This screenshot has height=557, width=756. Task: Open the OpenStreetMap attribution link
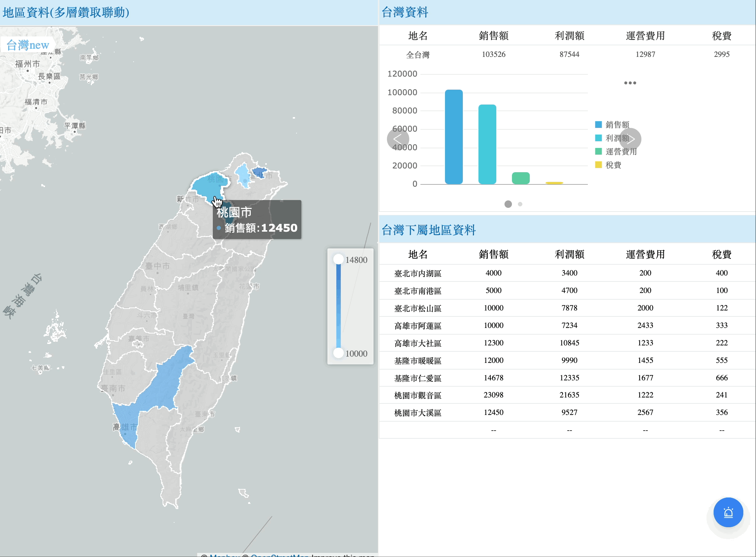[279, 555]
